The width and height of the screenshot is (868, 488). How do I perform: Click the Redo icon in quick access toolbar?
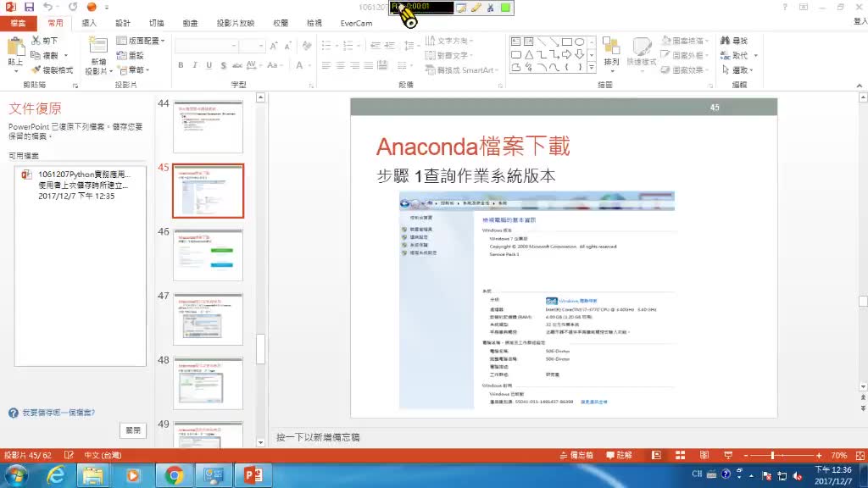tap(73, 7)
